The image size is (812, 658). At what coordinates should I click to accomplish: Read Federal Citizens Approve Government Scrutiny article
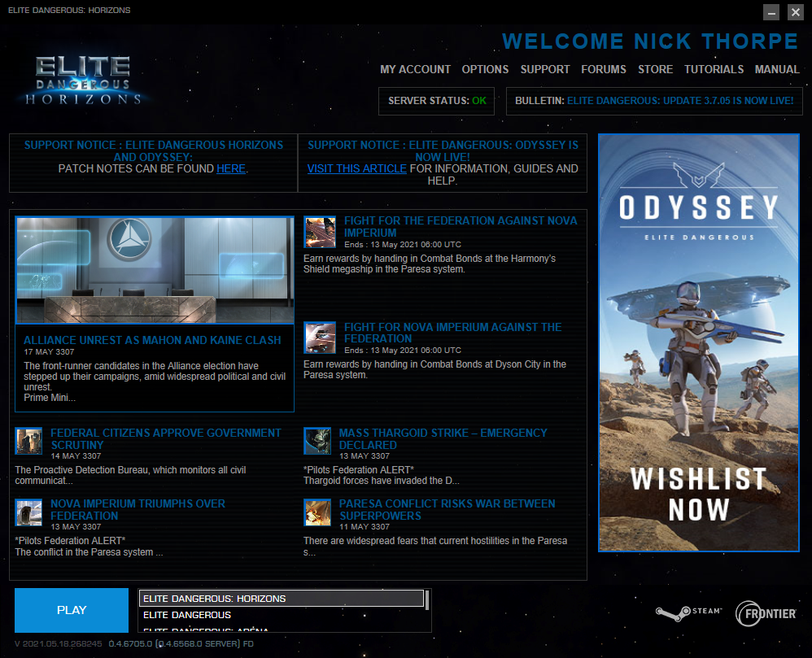(166, 439)
